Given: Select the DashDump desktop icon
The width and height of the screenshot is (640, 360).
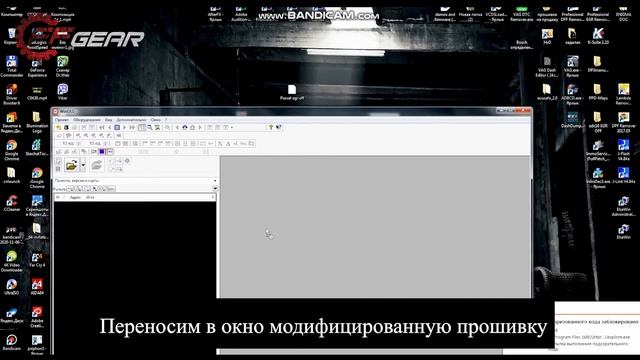Looking at the screenshot, I should click(x=572, y=121).
